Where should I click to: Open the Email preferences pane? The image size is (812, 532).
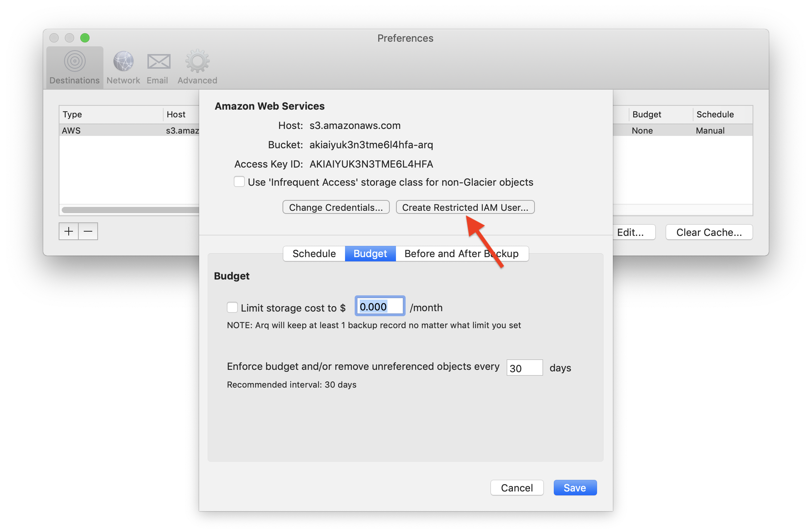pyautogui.click(x=157, y=68)
